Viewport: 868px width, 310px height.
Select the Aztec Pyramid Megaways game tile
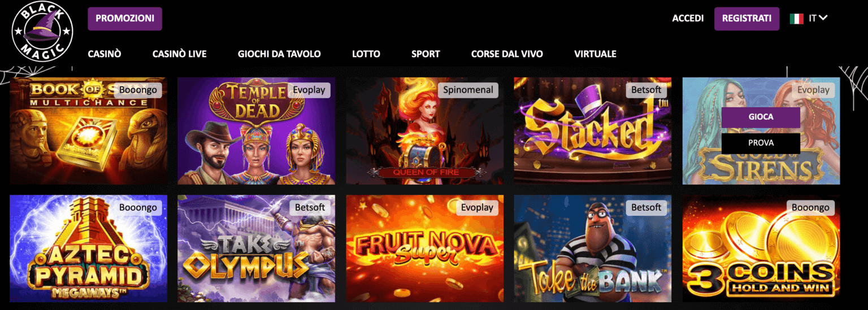pyautogui.click(x=89, y=248)
